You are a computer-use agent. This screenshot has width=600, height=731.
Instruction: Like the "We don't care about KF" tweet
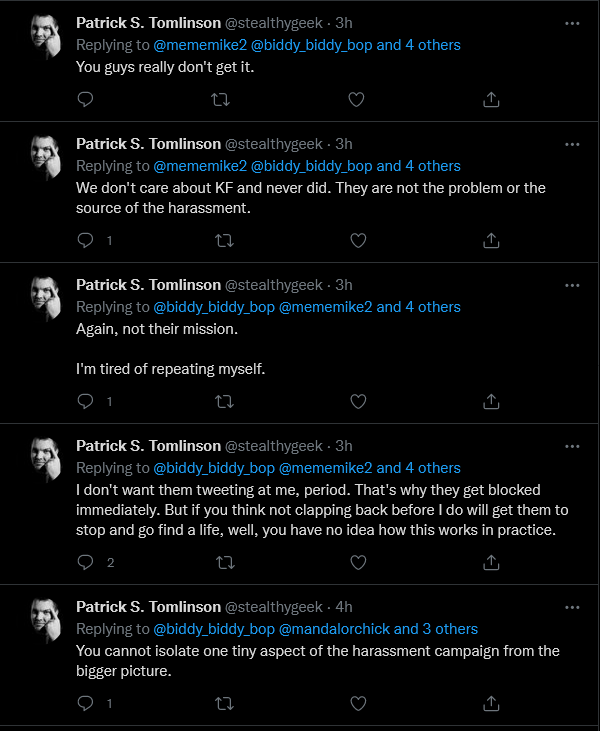click(358, 241)
